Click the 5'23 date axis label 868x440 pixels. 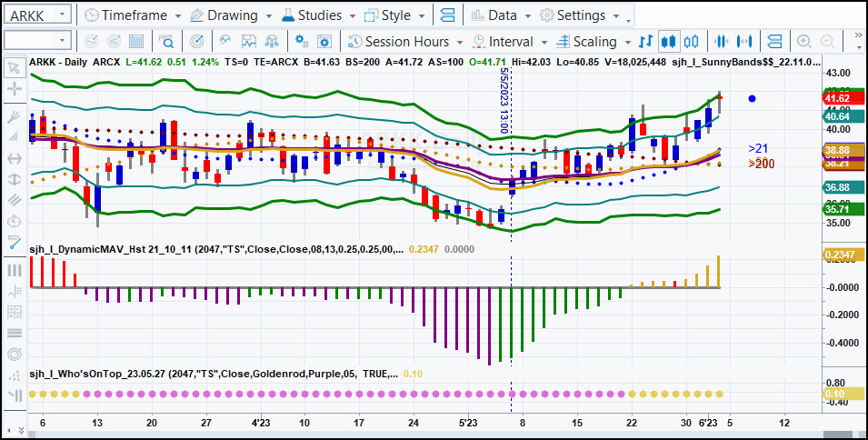(468, 424)
